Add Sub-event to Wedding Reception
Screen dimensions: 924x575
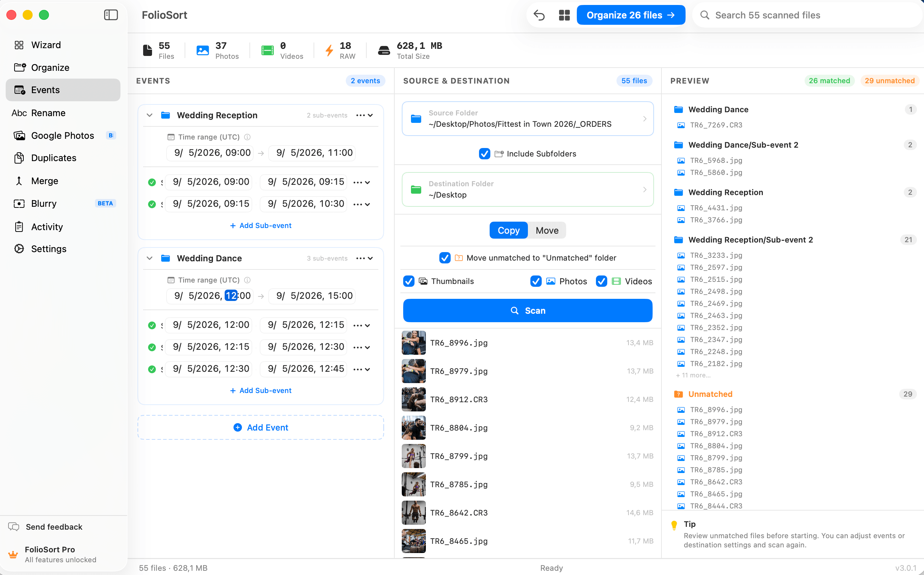coord(261,226)
